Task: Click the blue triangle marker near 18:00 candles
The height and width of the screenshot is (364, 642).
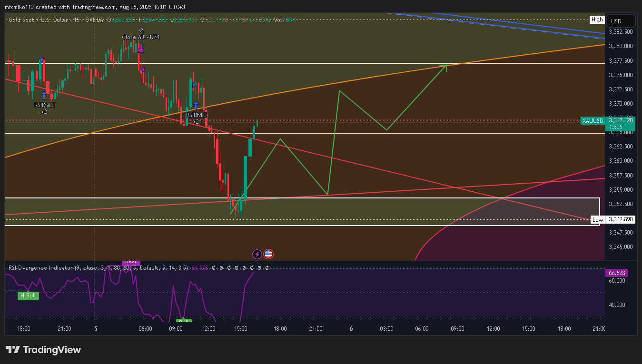Action: pos(42,60)
